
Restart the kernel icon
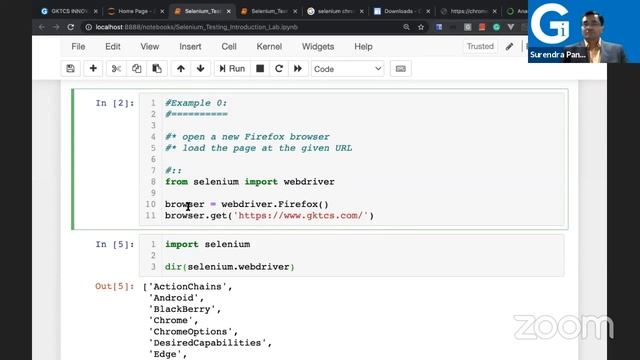(279, 69)
